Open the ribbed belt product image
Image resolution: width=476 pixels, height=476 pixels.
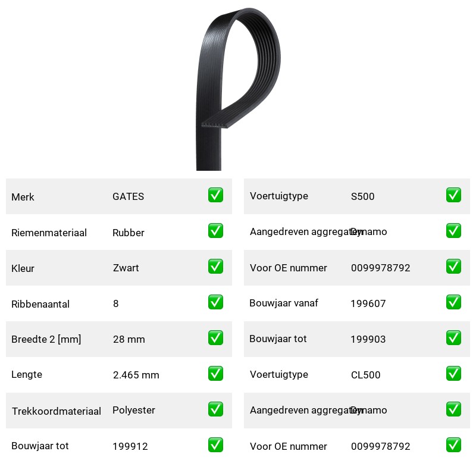coord(239,89)
